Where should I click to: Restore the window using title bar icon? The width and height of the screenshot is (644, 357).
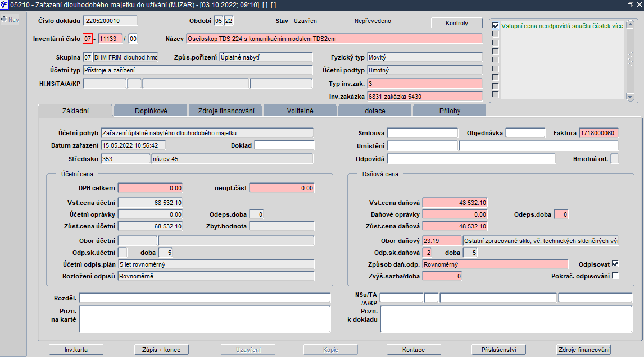tap(631, 4)
